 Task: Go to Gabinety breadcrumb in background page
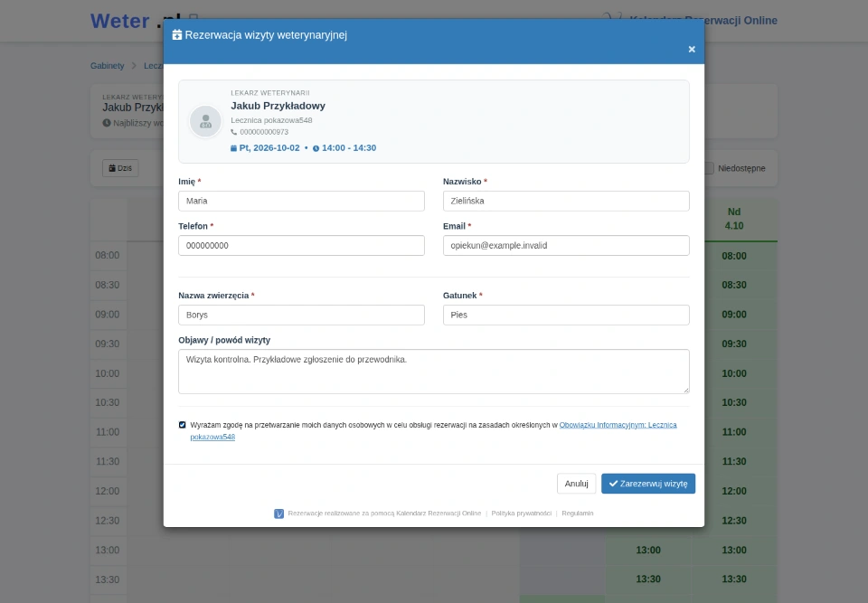108,66
